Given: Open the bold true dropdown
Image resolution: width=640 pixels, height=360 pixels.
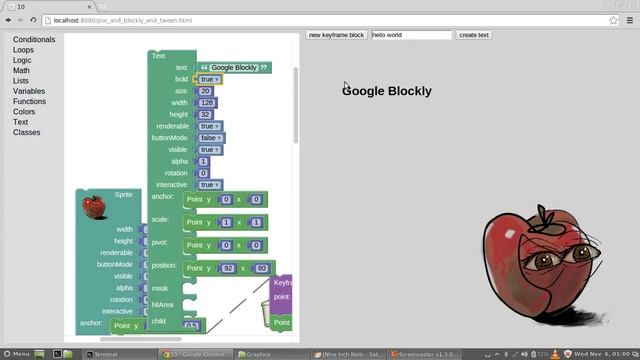Looking at the screenshot, I should click(x=210, y=79).
